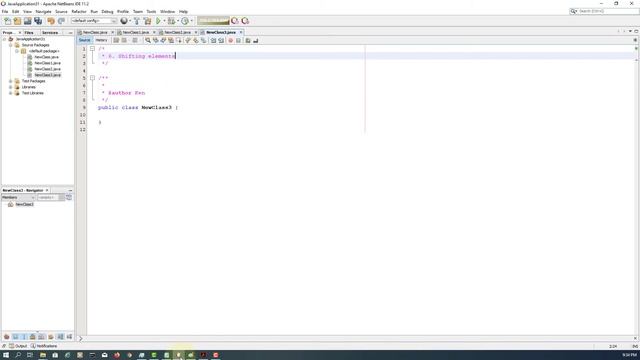
Task: Click the Build Project hammer icon
Action: 137,21
